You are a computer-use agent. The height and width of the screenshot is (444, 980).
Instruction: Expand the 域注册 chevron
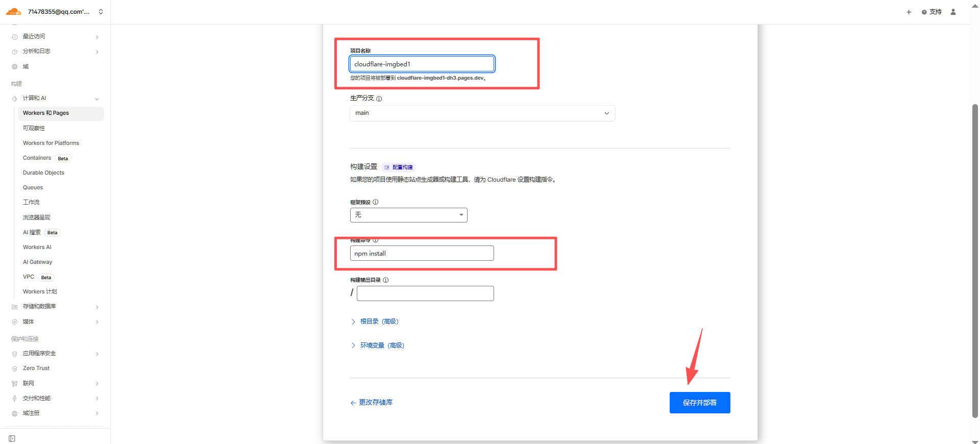(97, 413)
